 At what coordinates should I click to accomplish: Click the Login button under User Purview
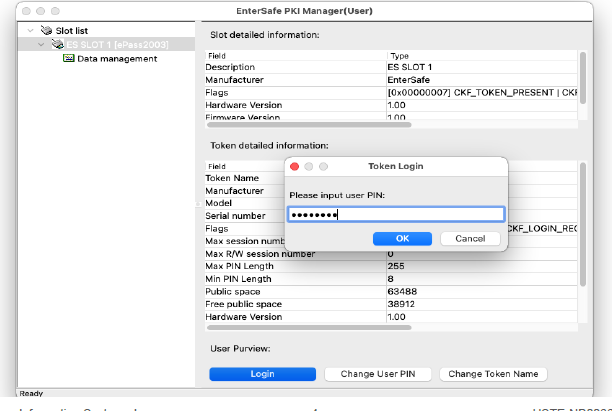click(x=263, y=374)
